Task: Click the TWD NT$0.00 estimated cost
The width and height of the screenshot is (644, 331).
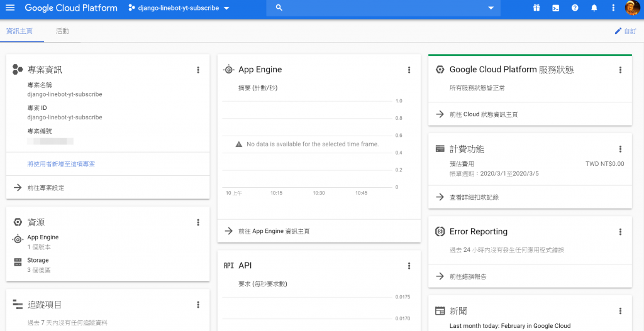Action: click(604, 164)
